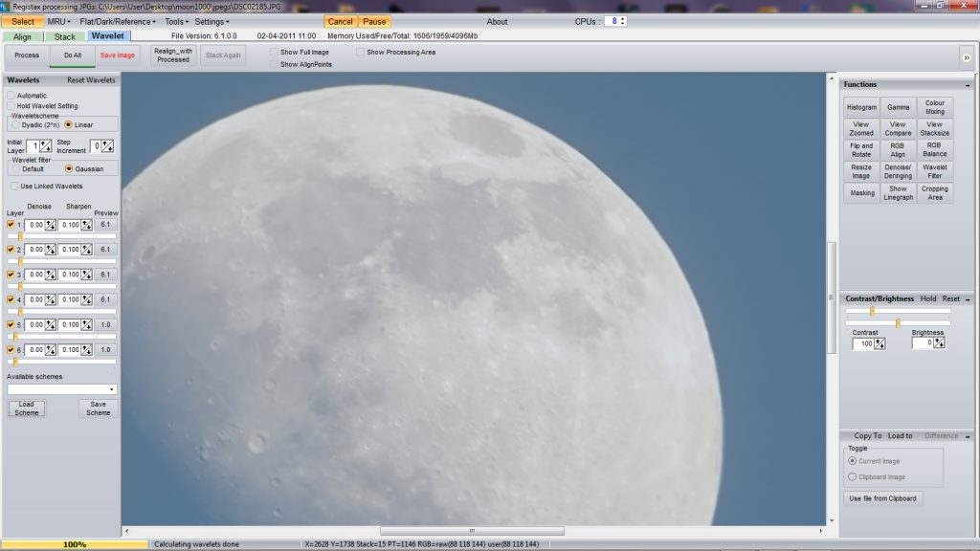
Task: Click View Compare function
Action: pyautogui.click(x=898, y=129)
